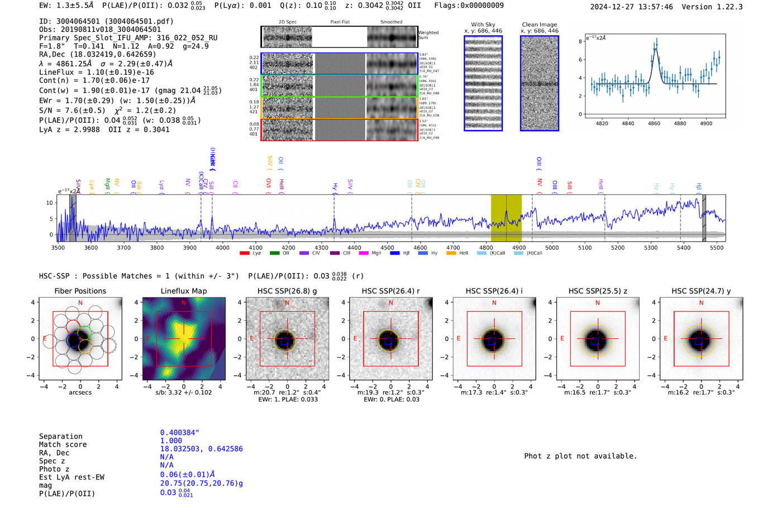Select the CIII legend color swatch
Screen dimensions: 782x532
tap(335, 253)
